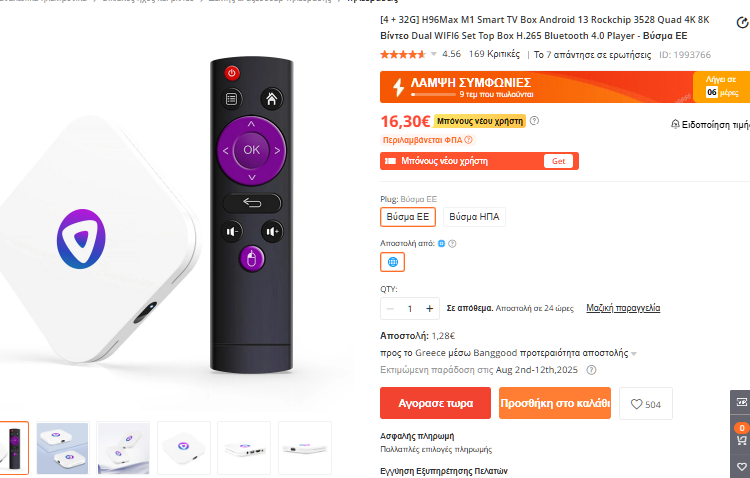Open the 169 Κριτικές reviews link
The image size is (750, 478).
[x=494, y=54]
